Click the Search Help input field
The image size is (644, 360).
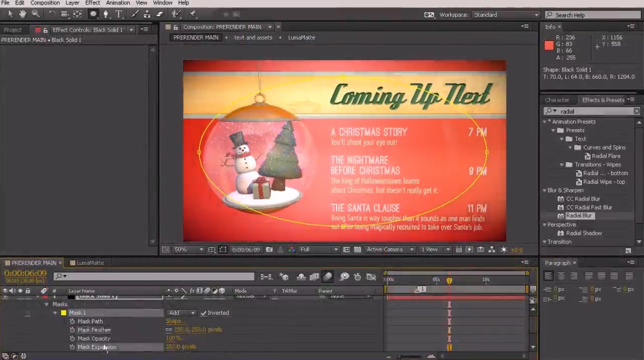592,15
